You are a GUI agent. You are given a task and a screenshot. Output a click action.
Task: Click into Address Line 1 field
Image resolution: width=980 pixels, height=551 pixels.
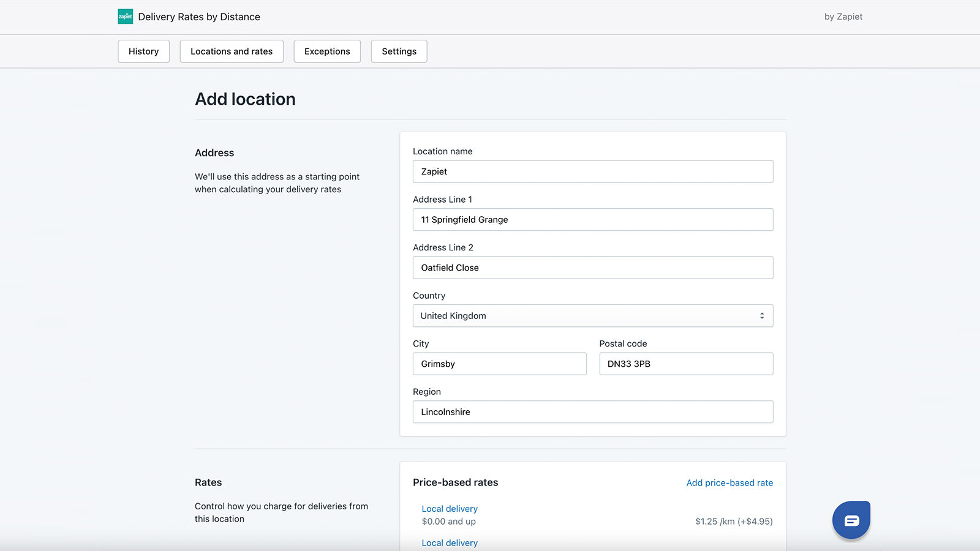point(593,220)
